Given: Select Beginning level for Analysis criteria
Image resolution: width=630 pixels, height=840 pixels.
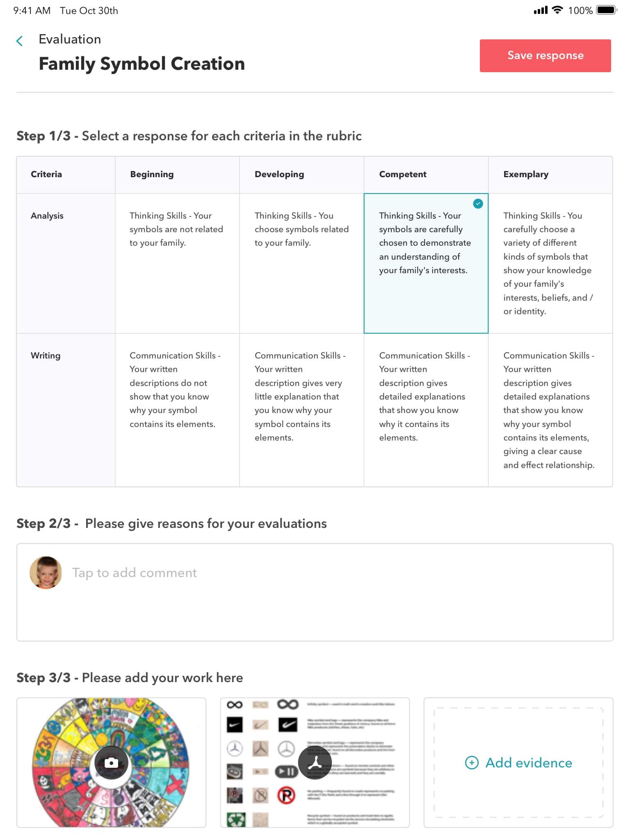Looking at the screenshot, I should click(177, 263).
